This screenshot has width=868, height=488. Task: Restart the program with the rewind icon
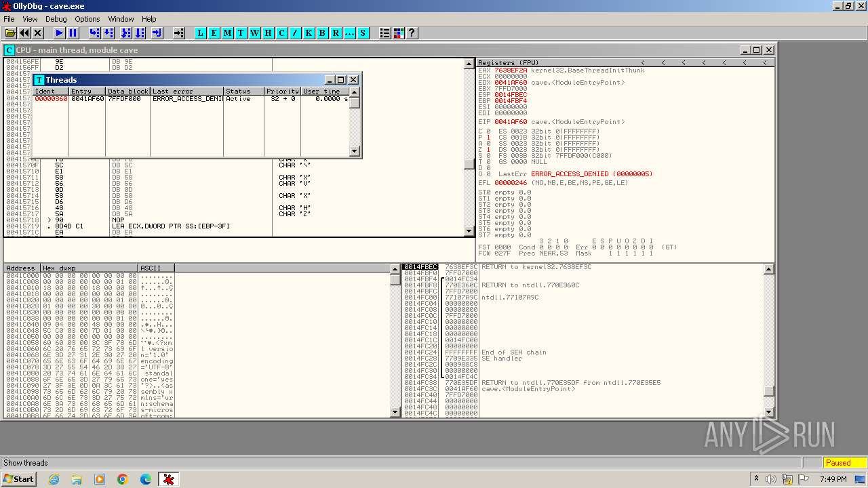click(x=24, y=33)
